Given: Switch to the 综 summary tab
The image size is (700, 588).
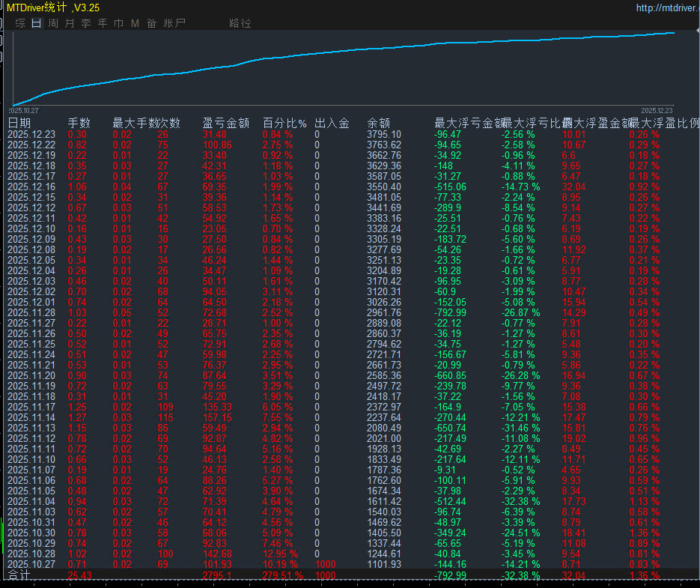Looking at the screenshot, I should pyautogui.click(x=20, y=23).
